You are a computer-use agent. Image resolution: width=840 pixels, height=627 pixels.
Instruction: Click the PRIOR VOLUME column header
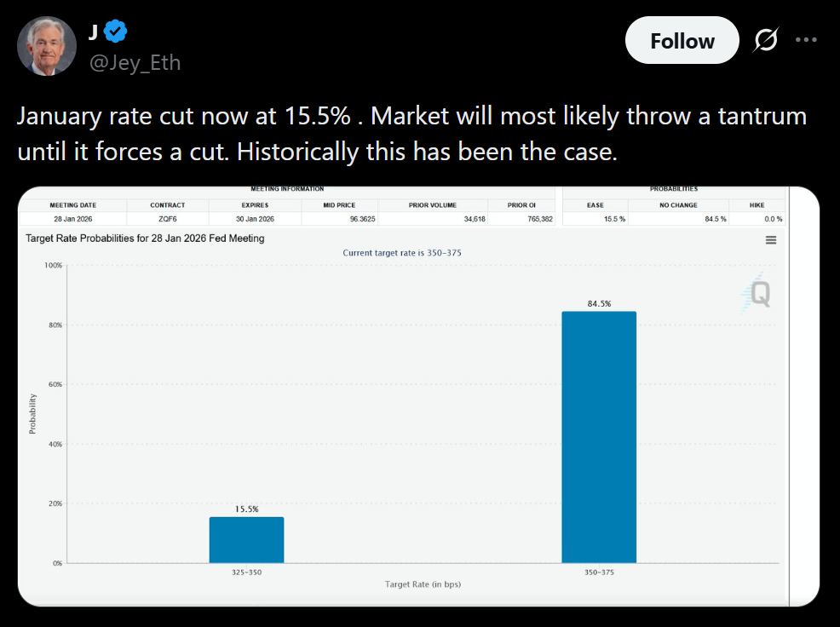(x=432, y=205)
